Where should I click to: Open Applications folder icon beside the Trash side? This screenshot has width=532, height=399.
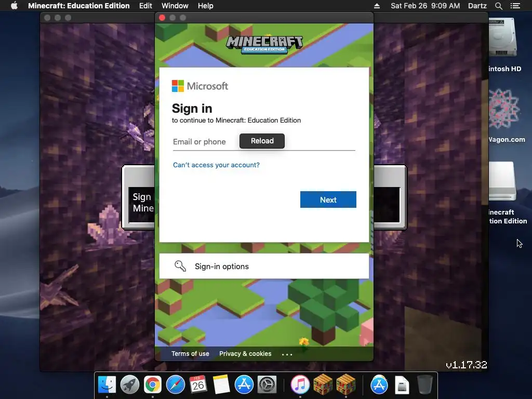[x=379, y=385]
